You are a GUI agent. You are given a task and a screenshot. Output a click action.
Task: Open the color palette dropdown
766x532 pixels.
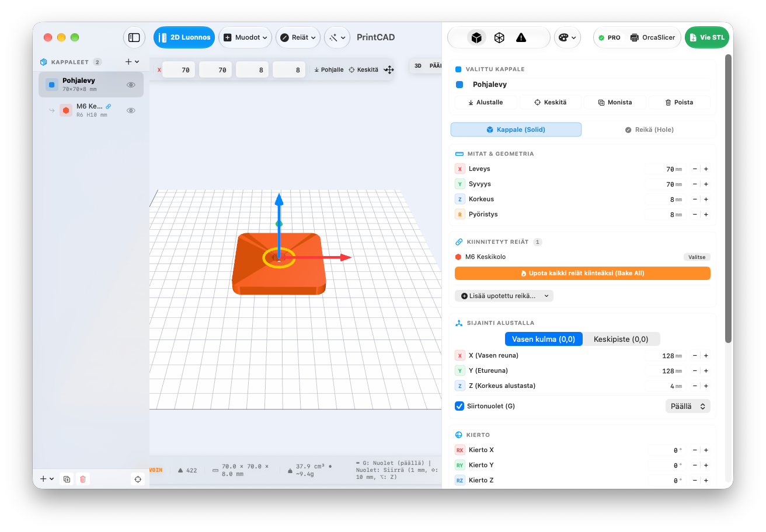567,37
